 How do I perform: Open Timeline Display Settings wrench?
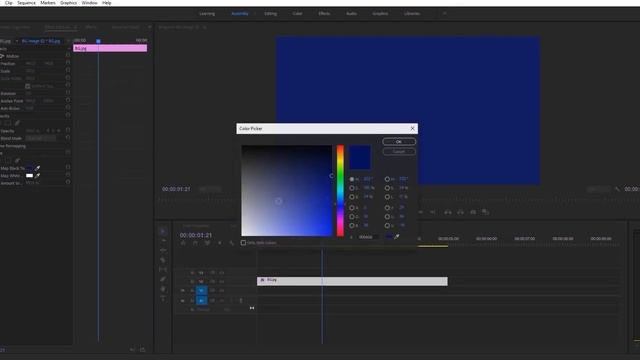pos(232,243)
